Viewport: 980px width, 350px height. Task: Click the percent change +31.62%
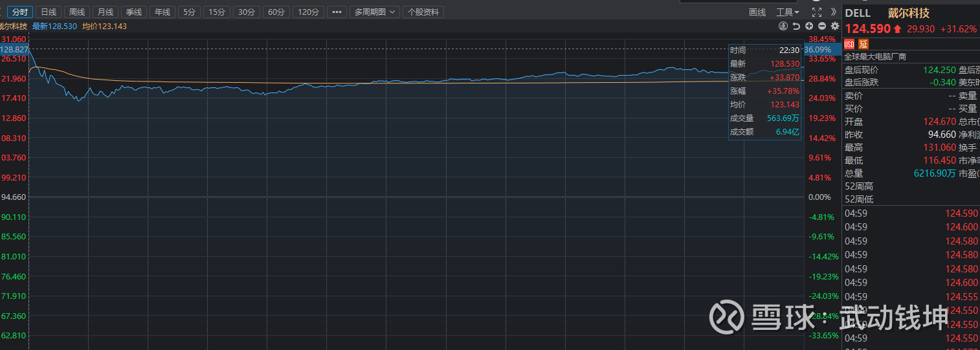click(x=959, y=29)
